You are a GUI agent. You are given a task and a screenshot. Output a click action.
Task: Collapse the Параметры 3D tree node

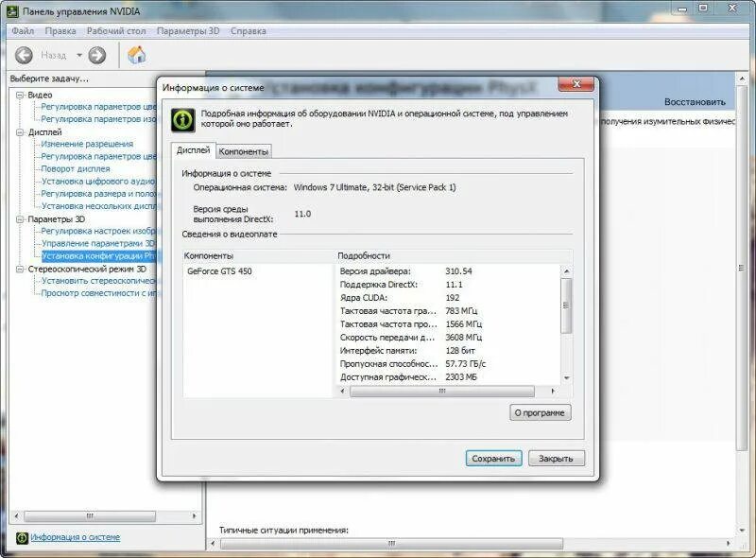click(20, 219)
